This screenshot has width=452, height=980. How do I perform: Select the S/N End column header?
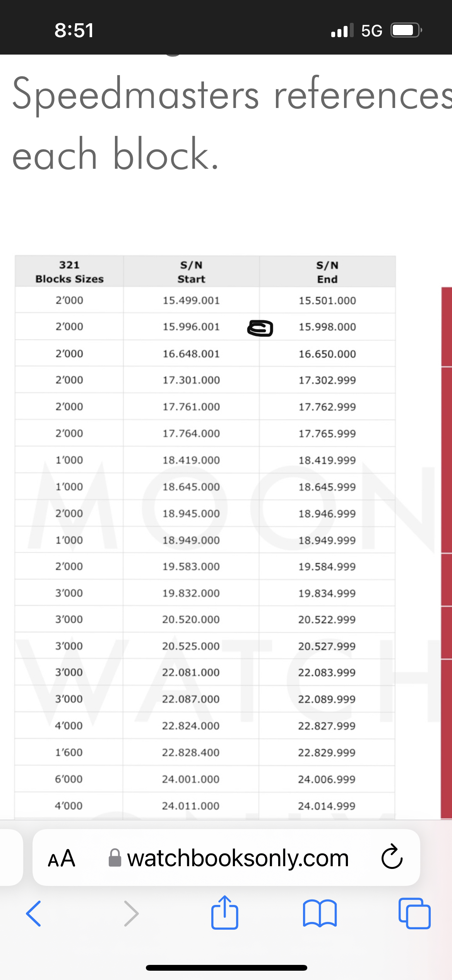coord(327,272)
